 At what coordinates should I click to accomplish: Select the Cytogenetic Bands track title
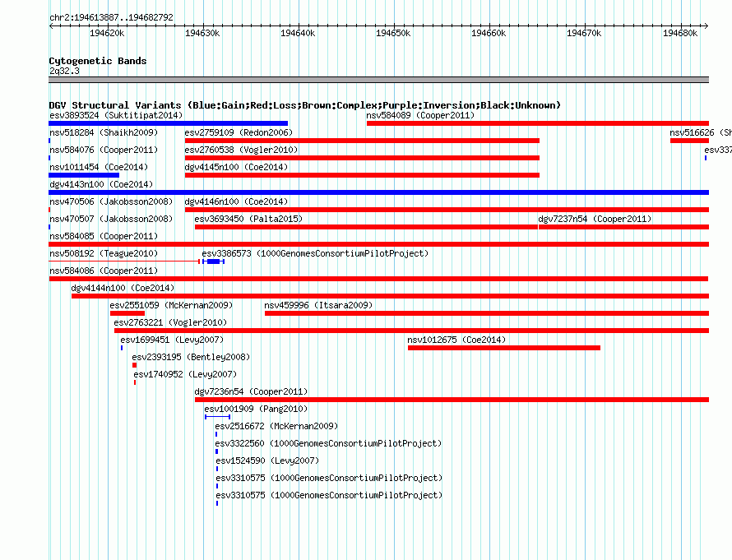click(x=98, y=61)
